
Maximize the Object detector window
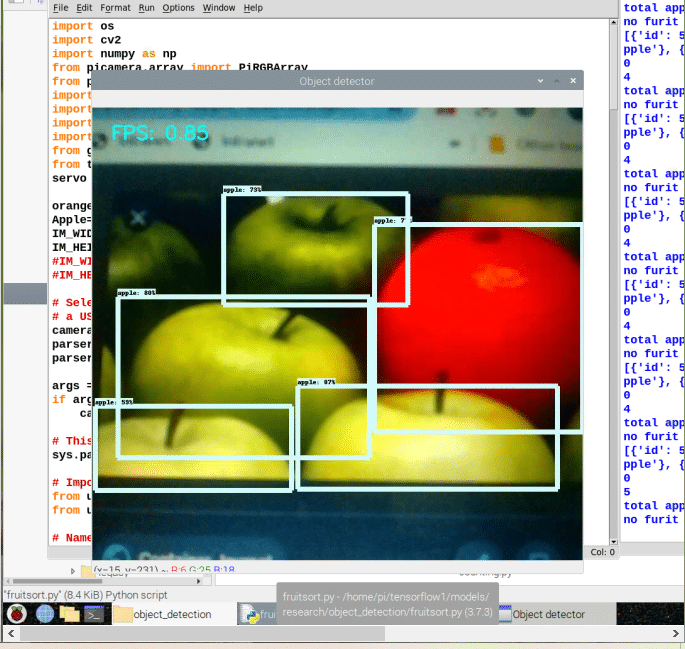pyautogui.click(x=557, y=81)
